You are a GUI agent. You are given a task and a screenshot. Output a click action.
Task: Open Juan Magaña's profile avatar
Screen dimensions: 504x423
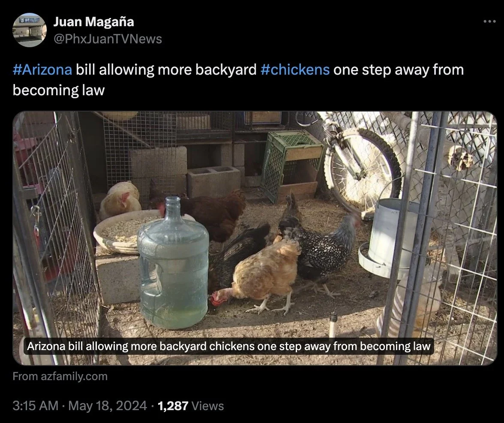click(x=30, y=30)
